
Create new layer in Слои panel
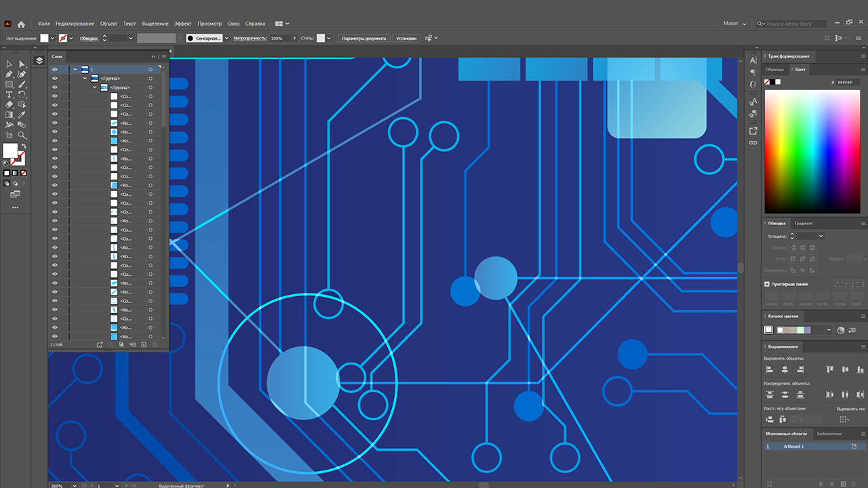click(x=144, y=345)
